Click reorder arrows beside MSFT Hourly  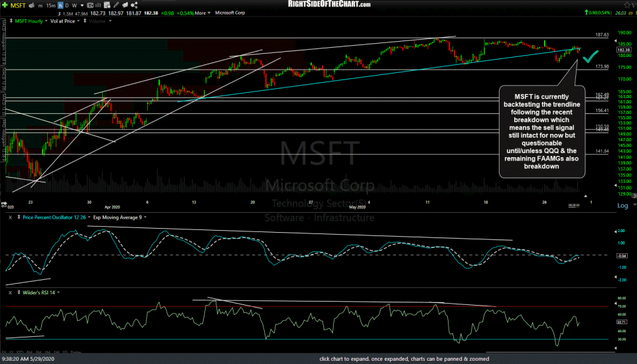pos(11,21)
